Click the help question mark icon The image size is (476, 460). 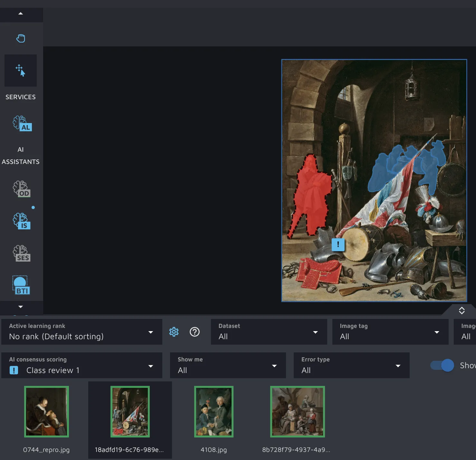click(x=195, y=332)
